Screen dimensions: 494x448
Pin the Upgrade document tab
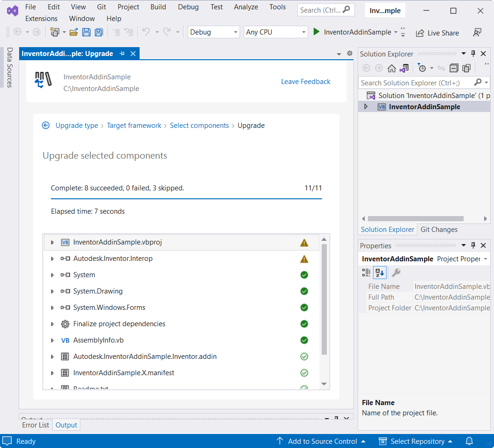click(122, 54)
